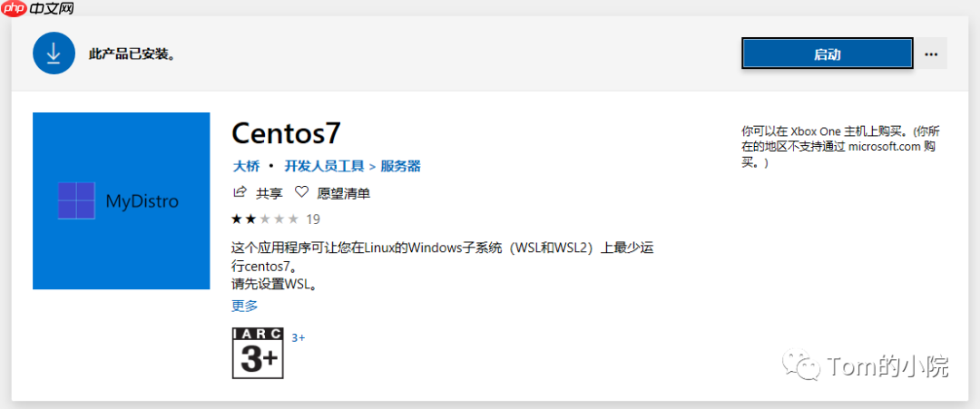
Task: Launch Centos7 with the 启动 button
Action: (x=828, y=54)
